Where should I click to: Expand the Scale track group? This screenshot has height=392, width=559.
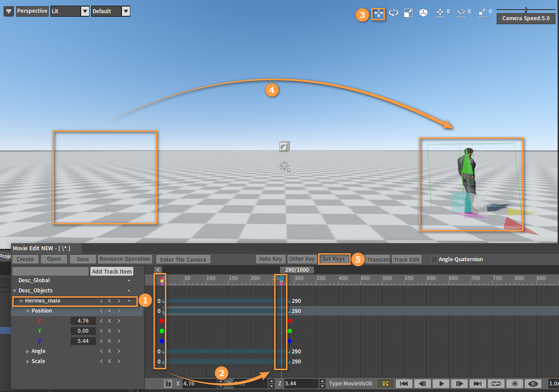[x=28, y=361]
